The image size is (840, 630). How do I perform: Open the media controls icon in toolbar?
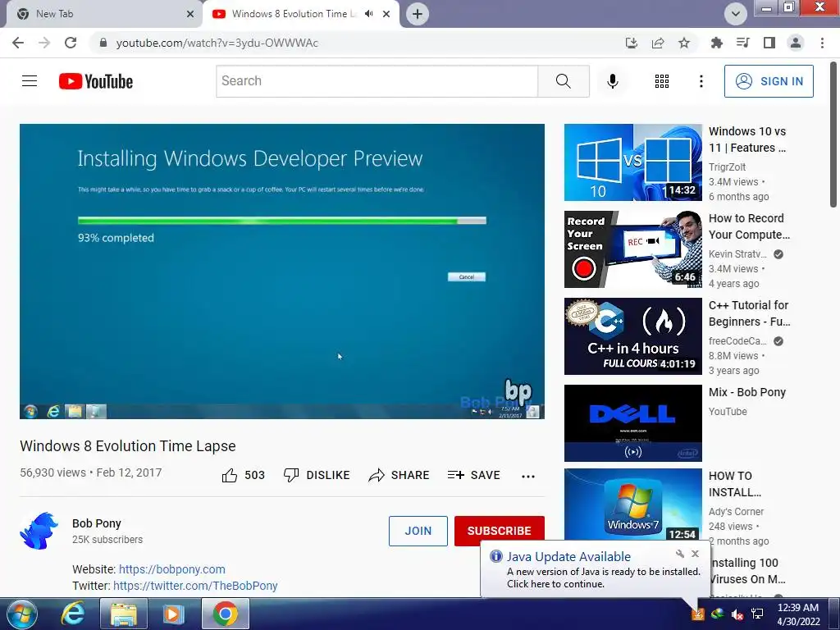tap(742, 43)
